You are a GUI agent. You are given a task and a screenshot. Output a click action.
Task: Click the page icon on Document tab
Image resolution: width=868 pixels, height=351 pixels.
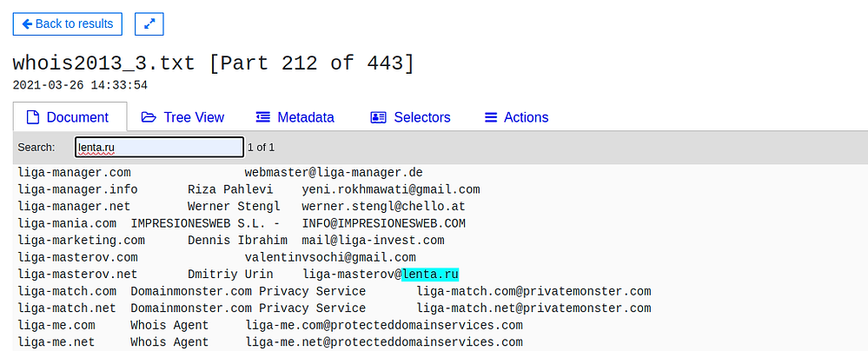click(32, 117)
